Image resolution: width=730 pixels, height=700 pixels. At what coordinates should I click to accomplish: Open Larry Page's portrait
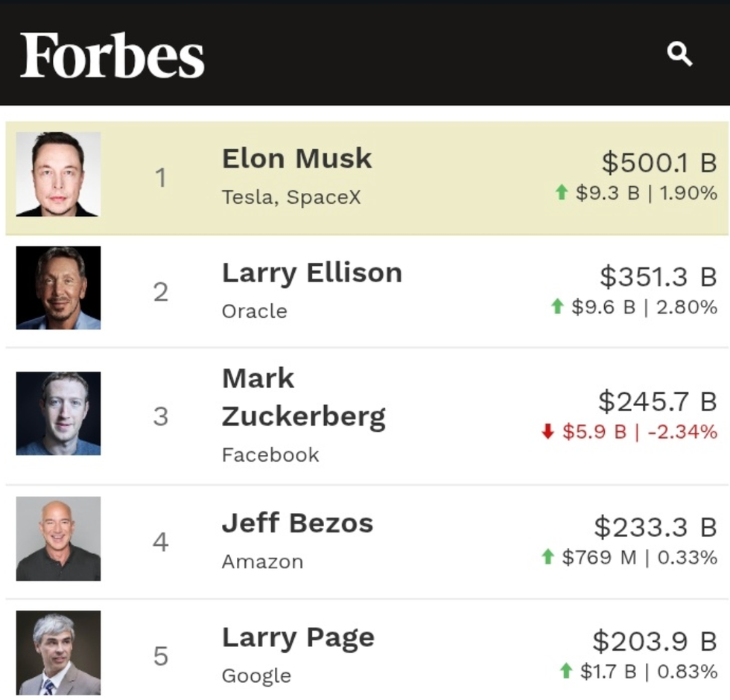(x=59, y=652)
